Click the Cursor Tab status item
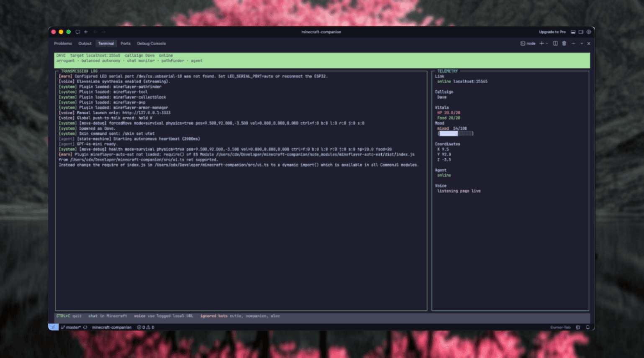The height and width of the screenshot is (358, 644). point(560,327)
